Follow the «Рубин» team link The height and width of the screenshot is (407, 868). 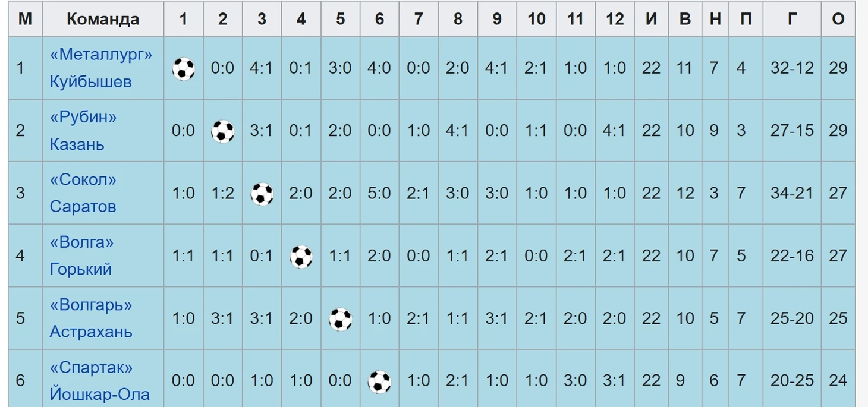pyautogui.click(x=83, y=117)
